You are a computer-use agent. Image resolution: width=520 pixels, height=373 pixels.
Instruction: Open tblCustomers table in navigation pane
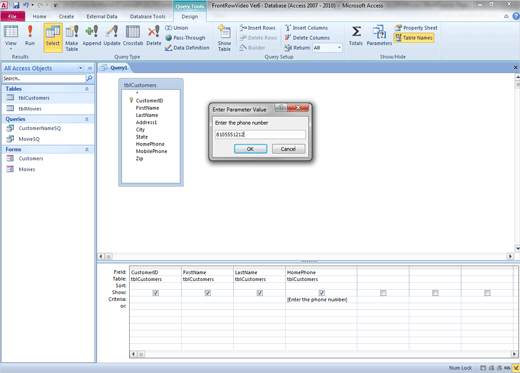pyautogui.click(x=48, y=98)
